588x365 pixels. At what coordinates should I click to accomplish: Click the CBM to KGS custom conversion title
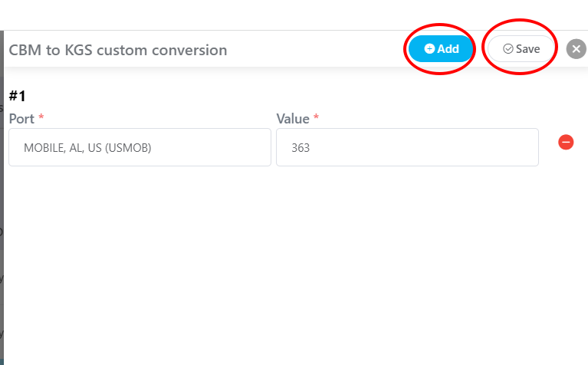click(x=118, y=50)
